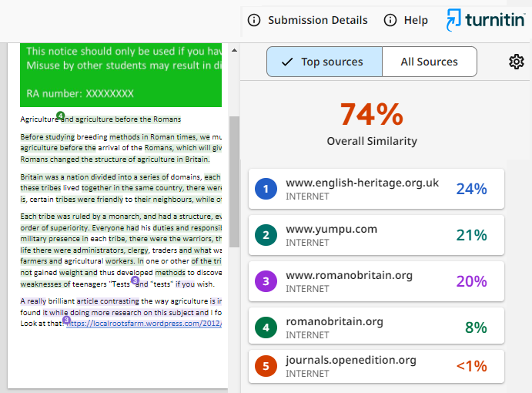Click the 74% overall similarity score
Viewport: 532px width, 393px height.
pos(372,115)
